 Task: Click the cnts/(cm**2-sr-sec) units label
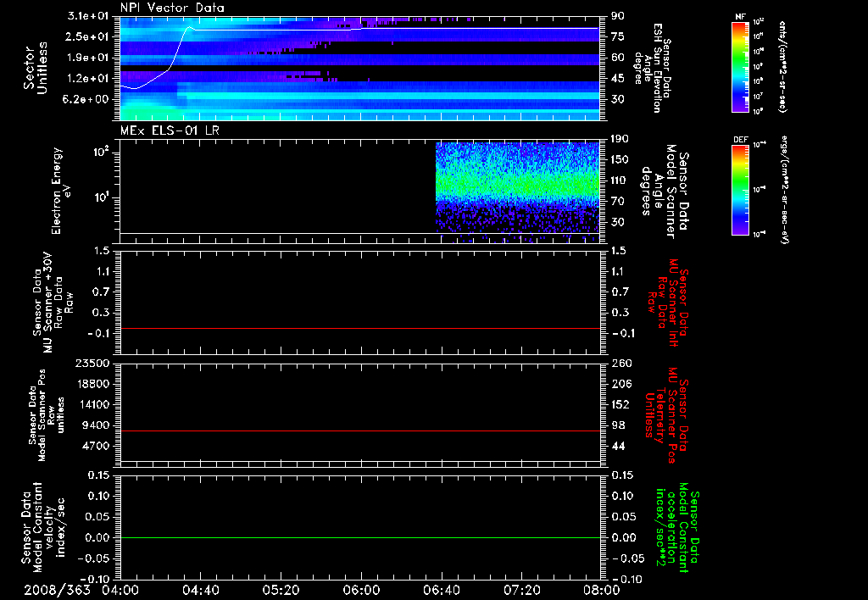point(782,66)
